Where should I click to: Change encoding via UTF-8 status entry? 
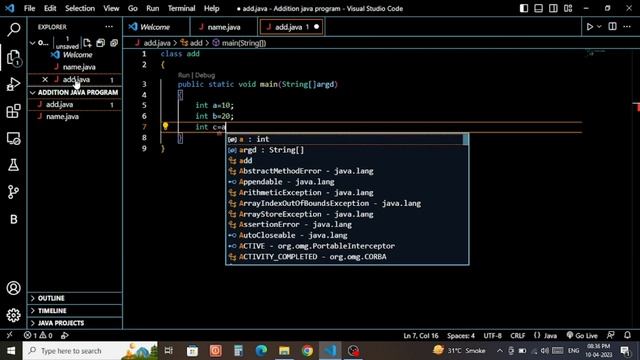click(493, 336)
